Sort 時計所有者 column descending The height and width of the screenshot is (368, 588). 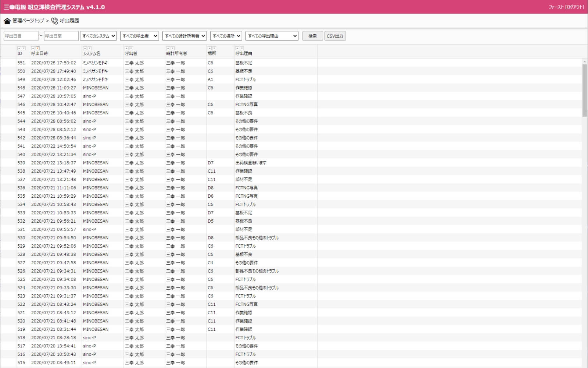173,48
